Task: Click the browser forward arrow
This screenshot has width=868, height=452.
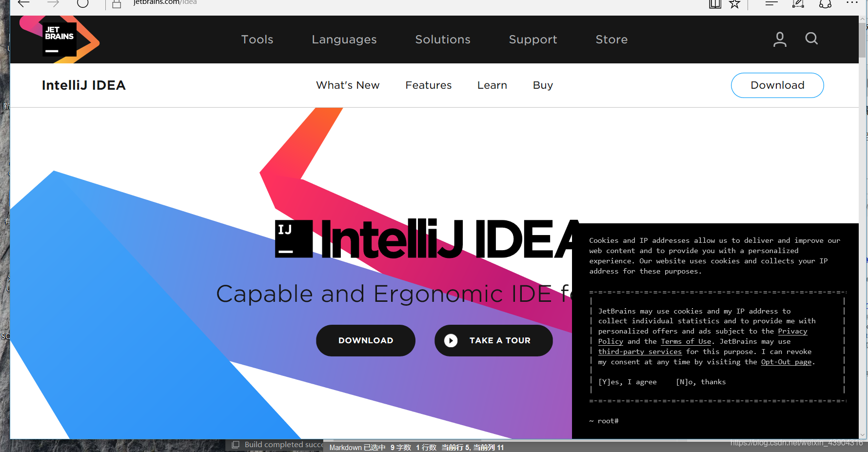Action: tap(53, 3)
